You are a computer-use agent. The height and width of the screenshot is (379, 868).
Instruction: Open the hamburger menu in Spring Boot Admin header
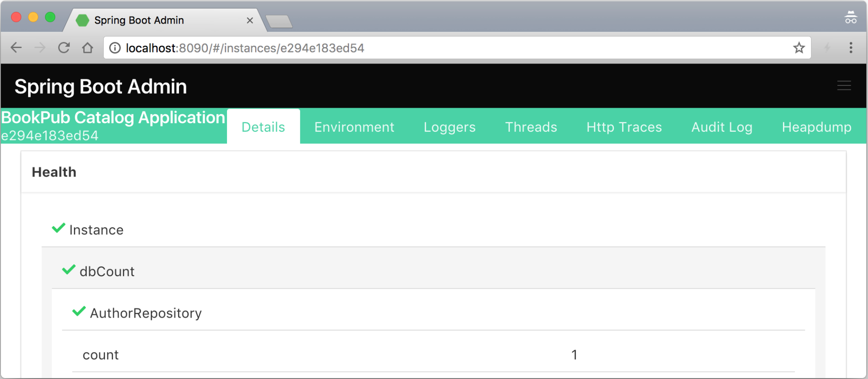tap(844, 86)
